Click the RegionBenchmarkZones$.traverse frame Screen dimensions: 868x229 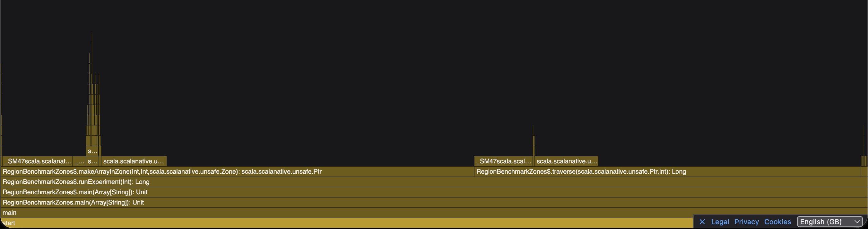click(667, 171)
